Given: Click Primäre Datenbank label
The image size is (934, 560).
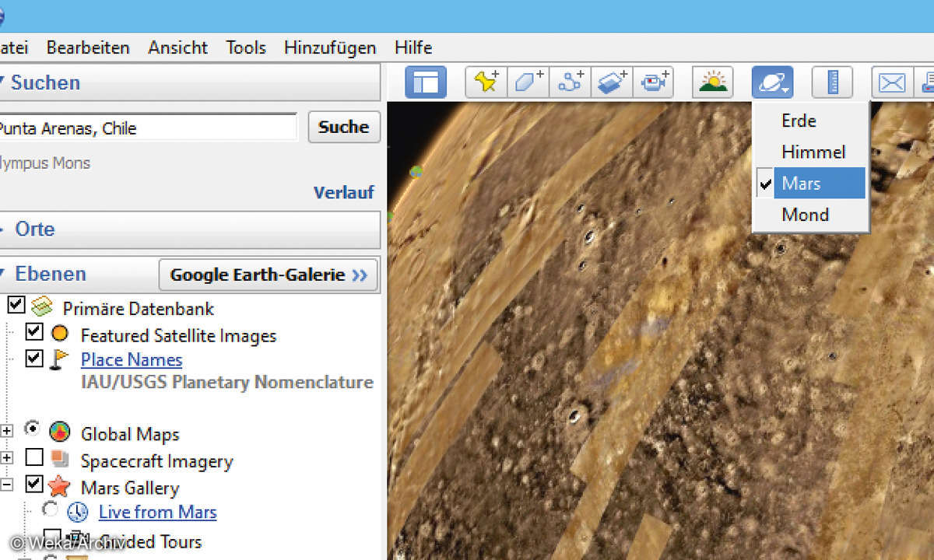Looking at the screenshot, I should pyautogui.click(x=139, y=308).
